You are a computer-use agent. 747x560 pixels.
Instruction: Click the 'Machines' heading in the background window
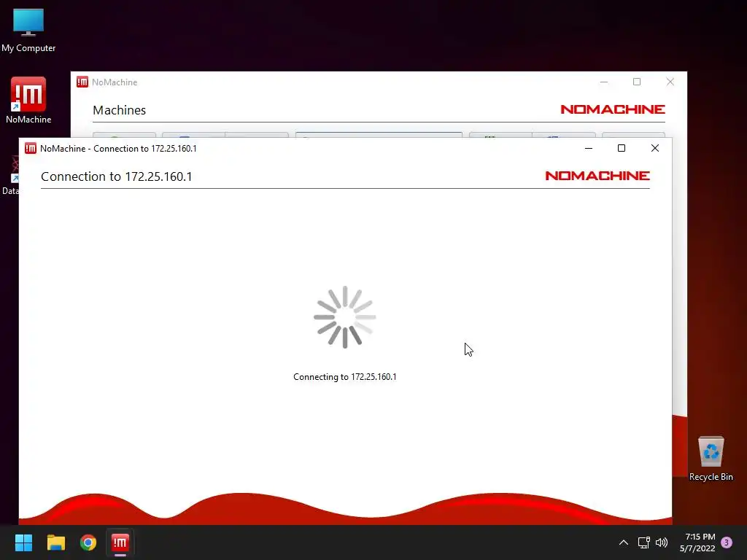pos(119,110)
